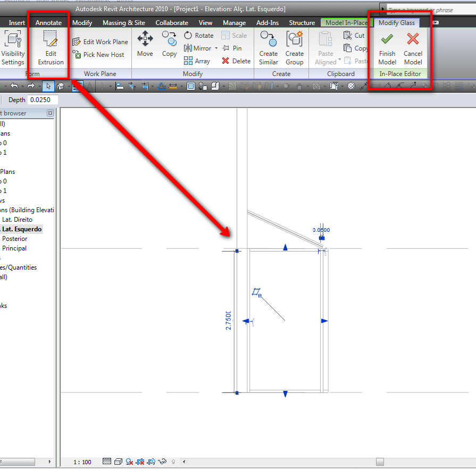476x469 pixels.
Task: Click the Edit Extrusion tool
Action: coord(51,48)
